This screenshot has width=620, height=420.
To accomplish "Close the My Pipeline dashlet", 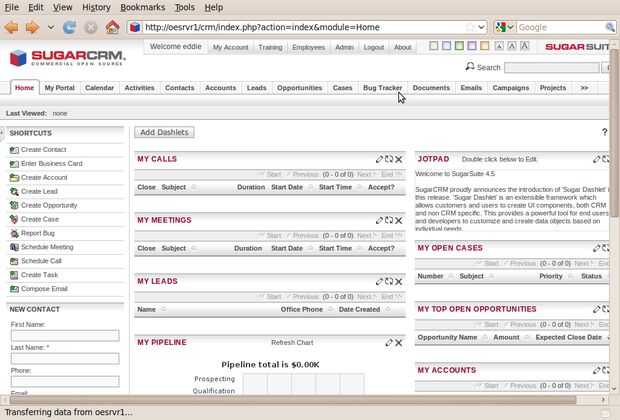I will pyautogui.click(x=399, y=342).
